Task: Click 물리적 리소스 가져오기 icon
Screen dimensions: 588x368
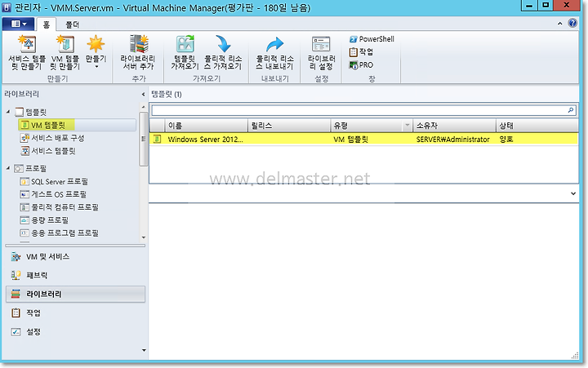Action: (x=223, y=52)
